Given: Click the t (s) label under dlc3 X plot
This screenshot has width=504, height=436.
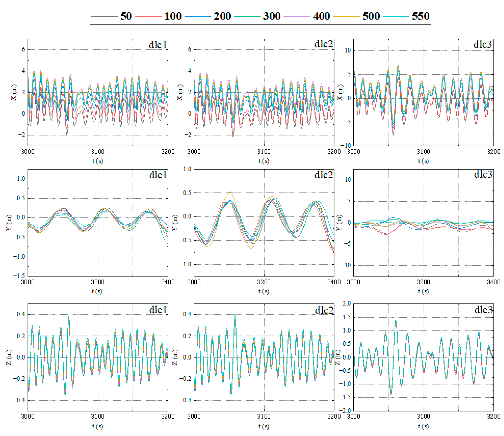Looking at the screenshot, I should click(x=423, y=161).
